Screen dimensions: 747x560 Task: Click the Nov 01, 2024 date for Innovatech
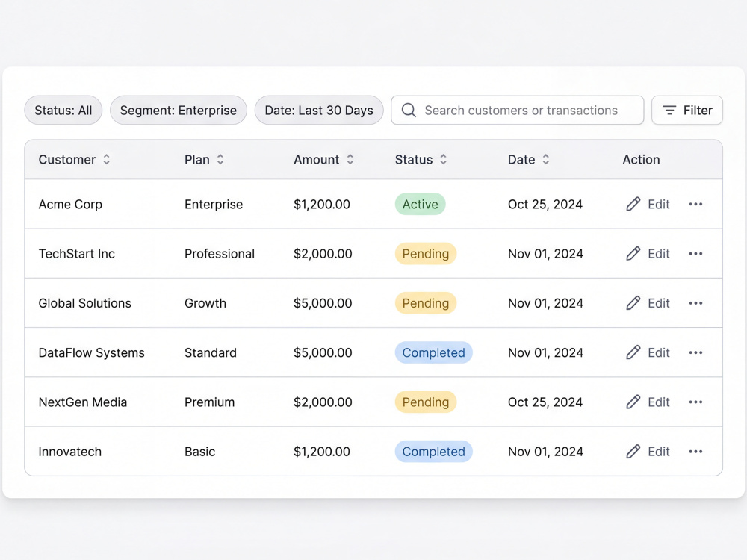[x=545, y=452]
